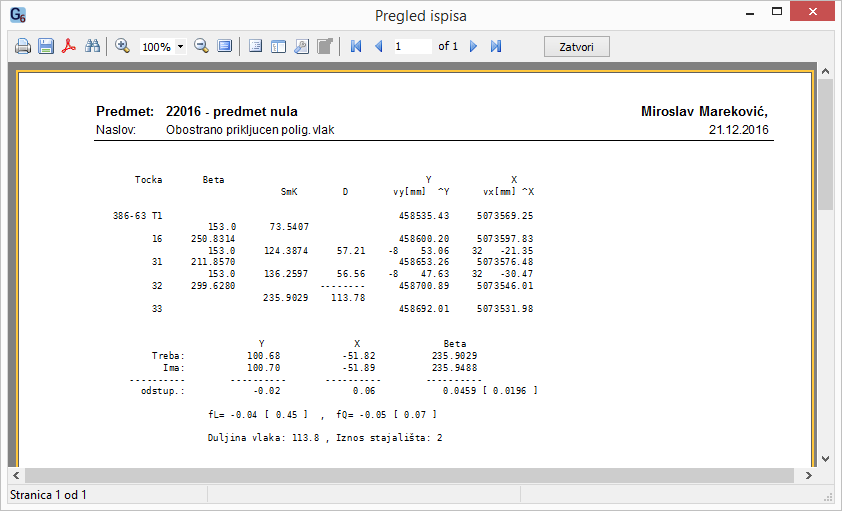Export the report to PDF
This screenshot has height=511, width=842.
coord(69,47)
